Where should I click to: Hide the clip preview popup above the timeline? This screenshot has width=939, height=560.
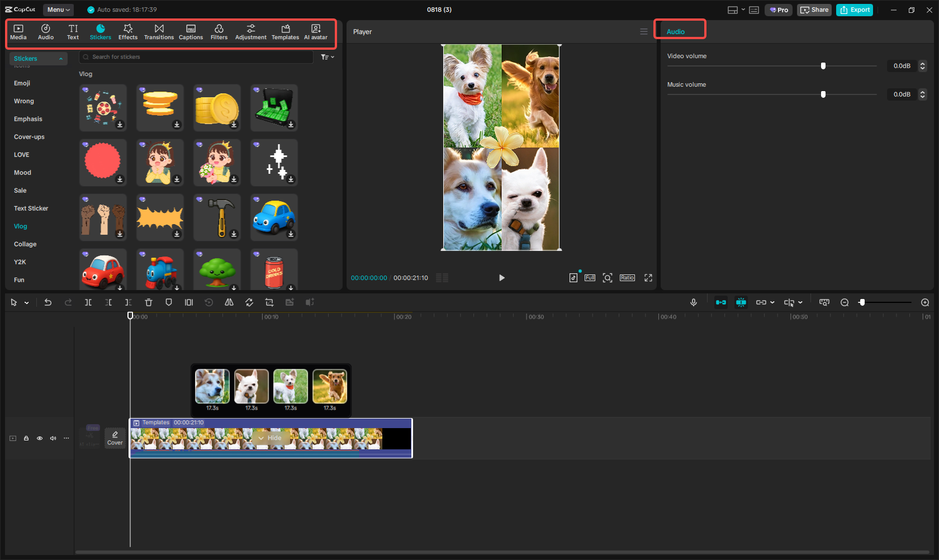click(270, 438)
